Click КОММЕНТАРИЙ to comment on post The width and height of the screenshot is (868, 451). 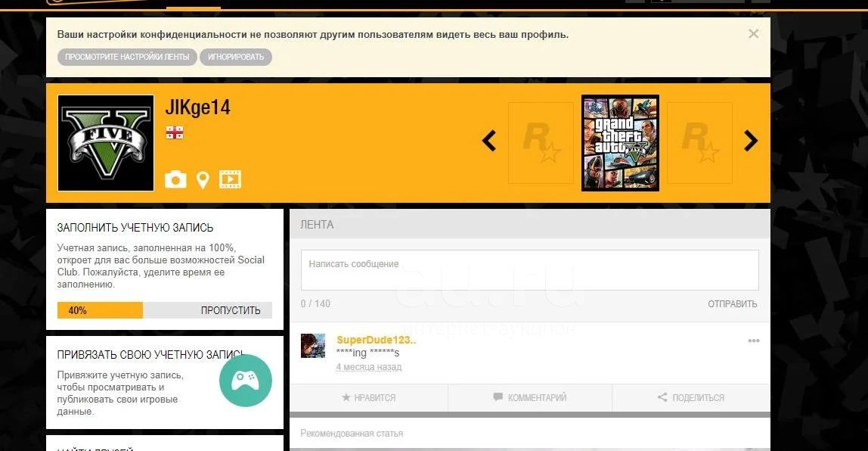pyautogui.click(x=530, y=397)
